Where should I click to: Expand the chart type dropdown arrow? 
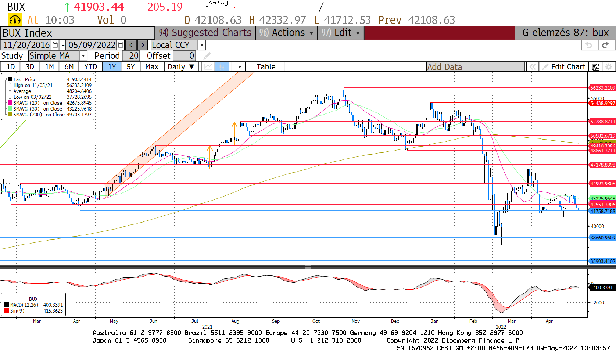[240, 67]
